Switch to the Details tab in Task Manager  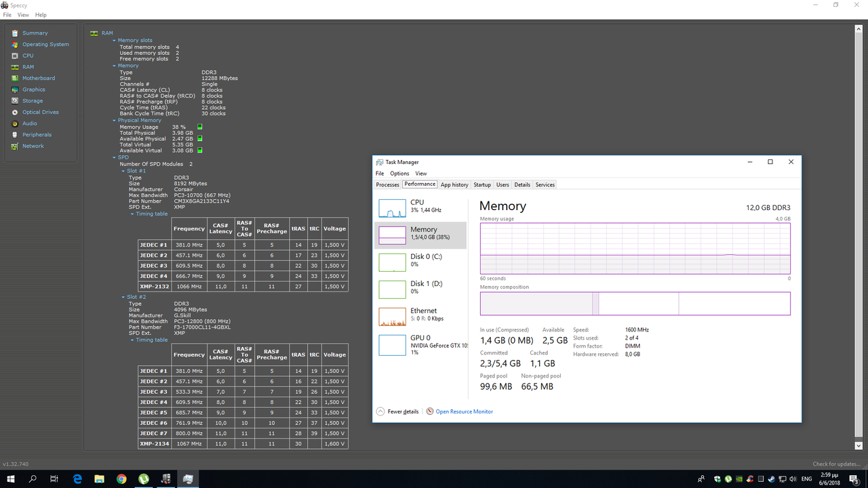click(522, 184)
